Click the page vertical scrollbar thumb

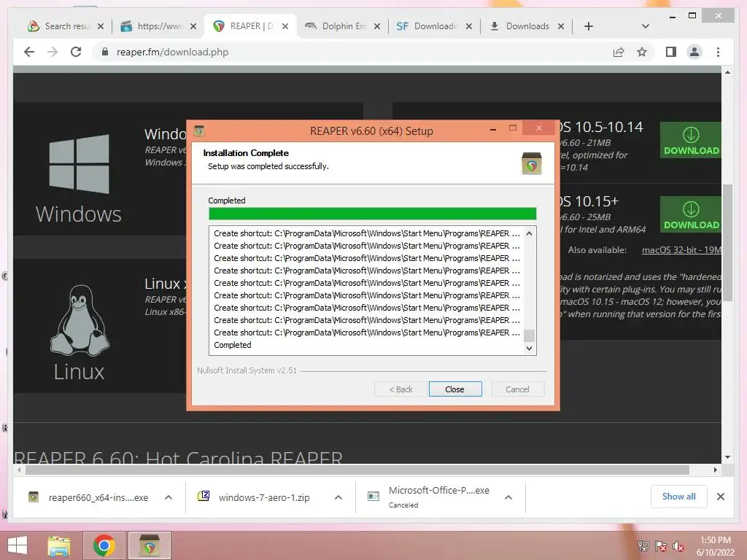(727, 243)
